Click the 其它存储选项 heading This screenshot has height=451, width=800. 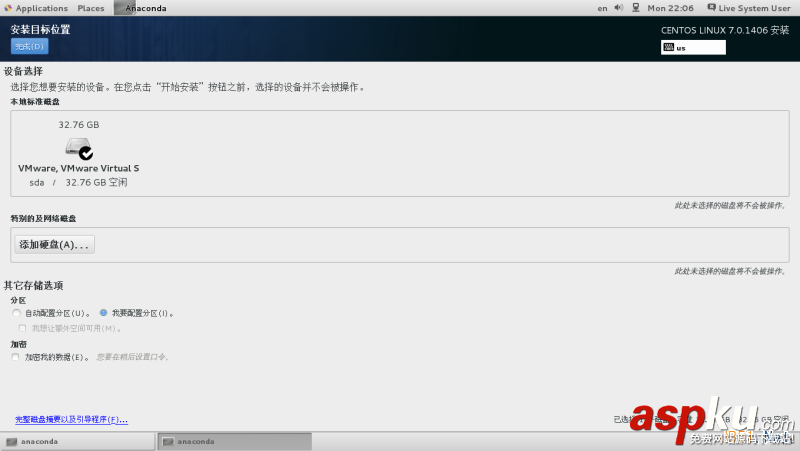tap(33, 286)
